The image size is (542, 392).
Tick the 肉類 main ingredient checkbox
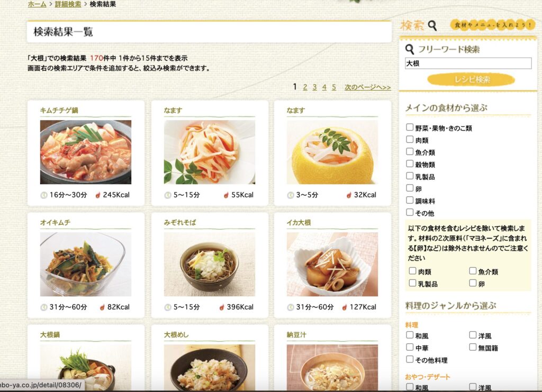click(410, 139)
